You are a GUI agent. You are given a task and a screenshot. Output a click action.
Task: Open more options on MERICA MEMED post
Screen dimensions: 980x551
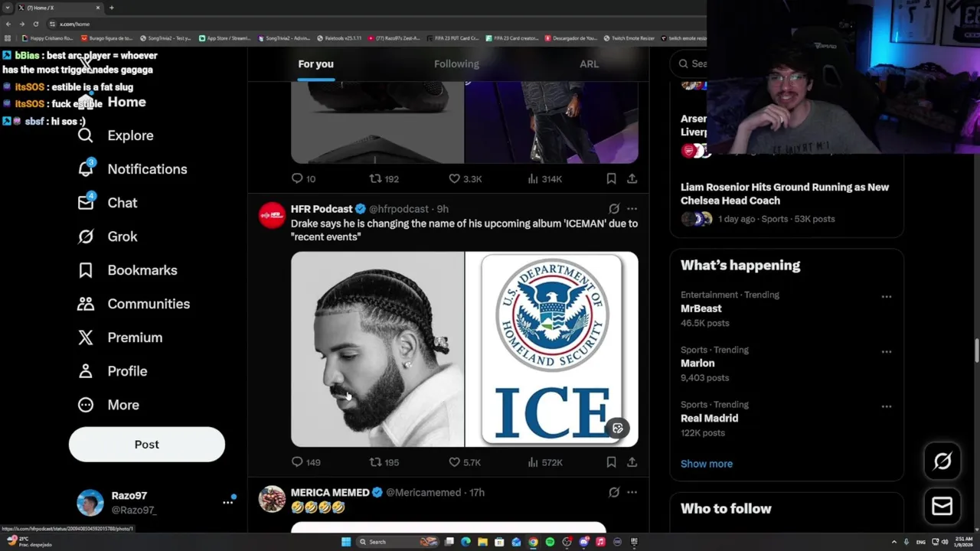click(x=632, y=493)
